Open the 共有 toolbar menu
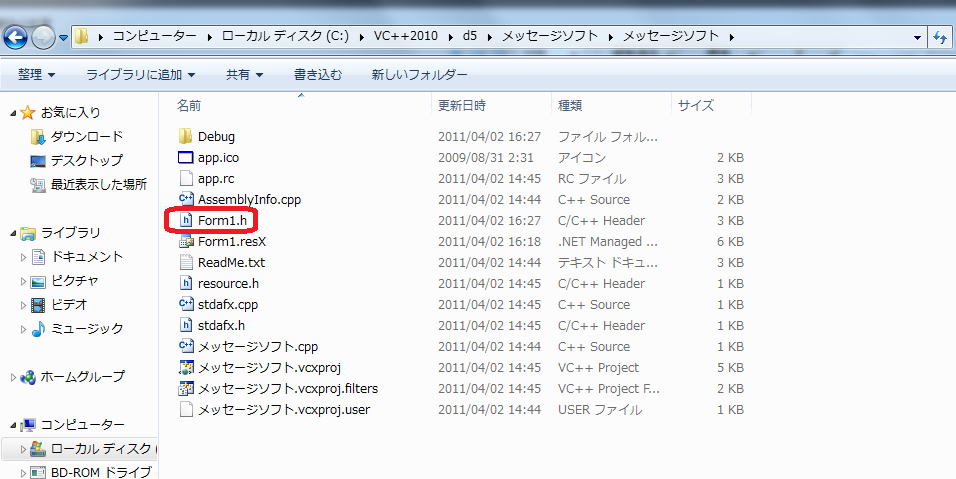956x479 pixels. tap(244, 74)
